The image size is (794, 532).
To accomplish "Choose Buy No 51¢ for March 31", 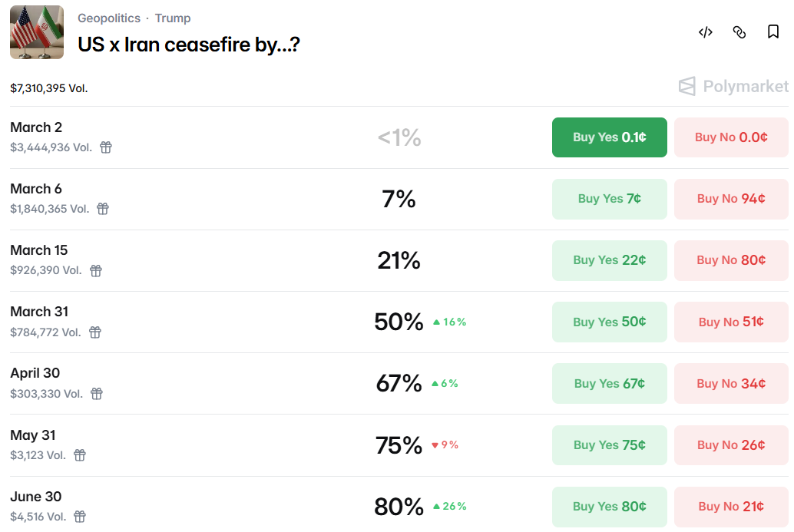I will pyautogui.click(x=731, y=322).
